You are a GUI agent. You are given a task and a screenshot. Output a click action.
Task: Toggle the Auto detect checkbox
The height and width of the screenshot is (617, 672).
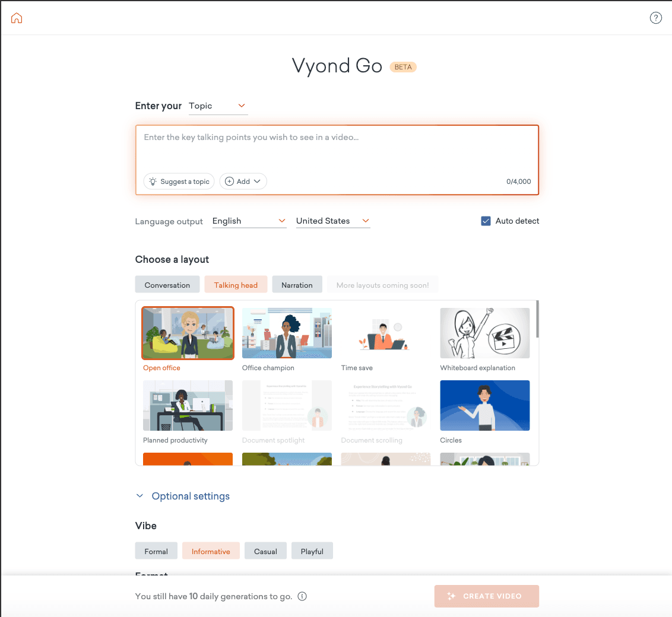(486, 221)
